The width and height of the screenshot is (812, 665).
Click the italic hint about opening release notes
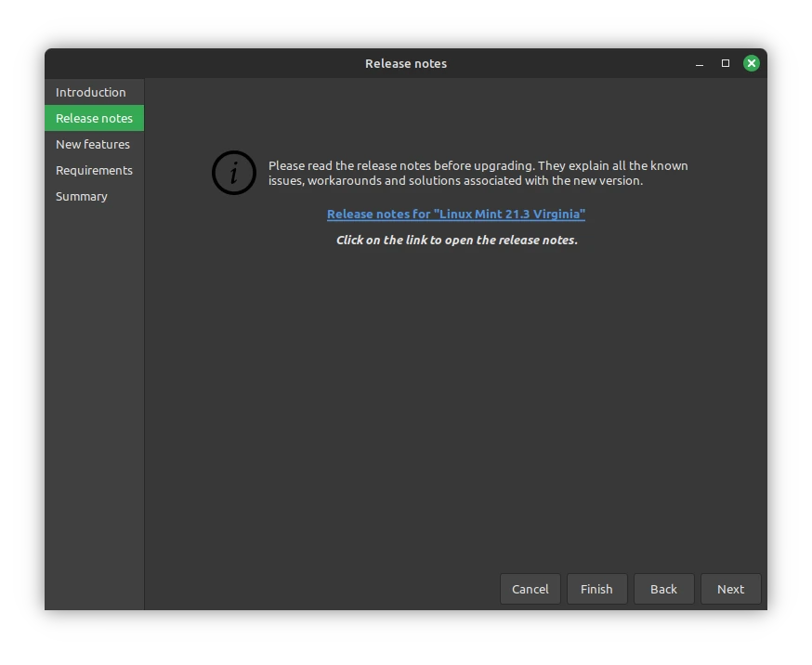coord(456,240)
